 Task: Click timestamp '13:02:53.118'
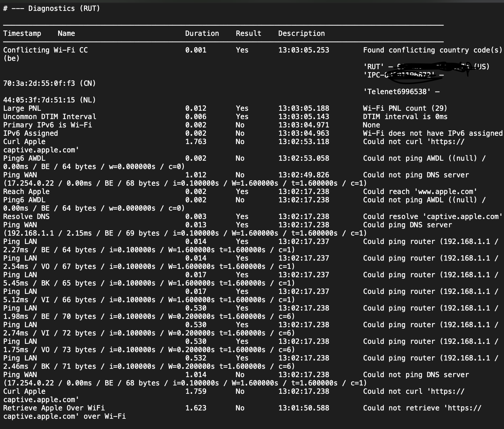coord(303,142)
